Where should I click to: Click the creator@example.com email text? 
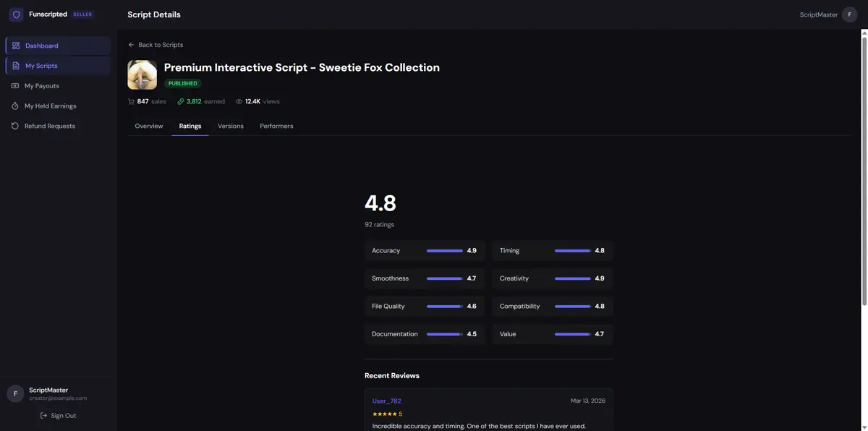(58, 398)
